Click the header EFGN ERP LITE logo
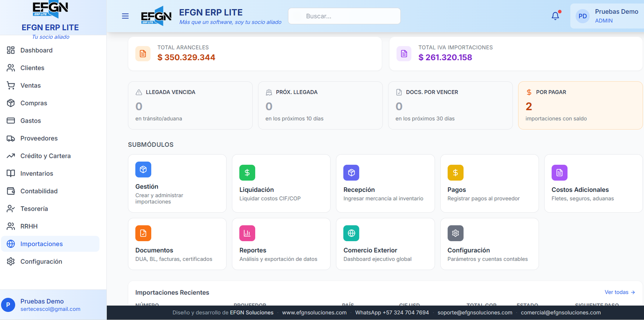This screenshot has height=320, width=644. 156,16
